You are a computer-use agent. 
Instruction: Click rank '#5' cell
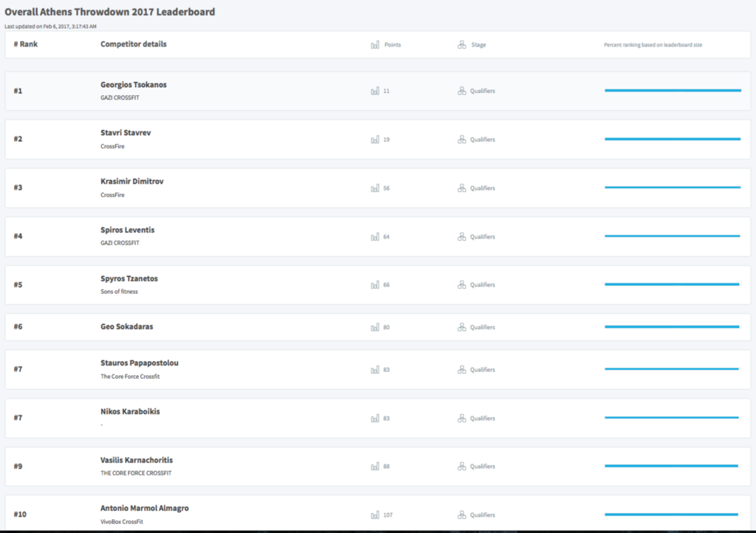pos(18,285)
